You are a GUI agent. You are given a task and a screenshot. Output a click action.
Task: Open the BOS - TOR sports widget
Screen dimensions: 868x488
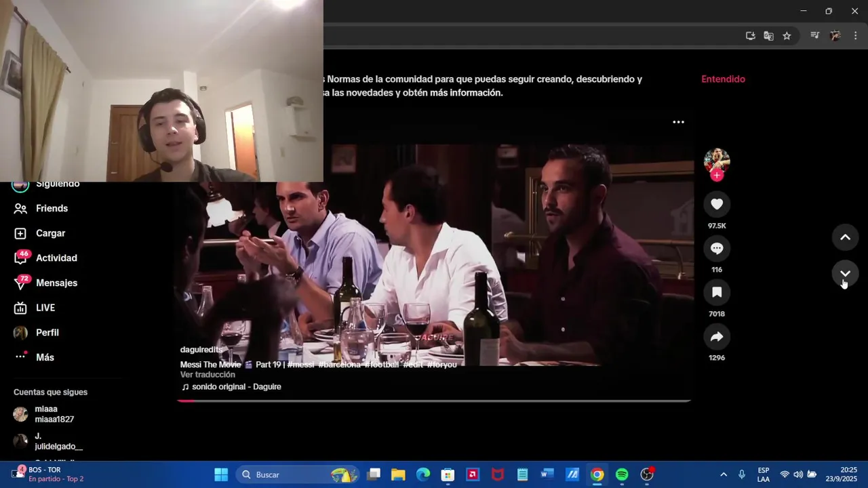[47, 474]
